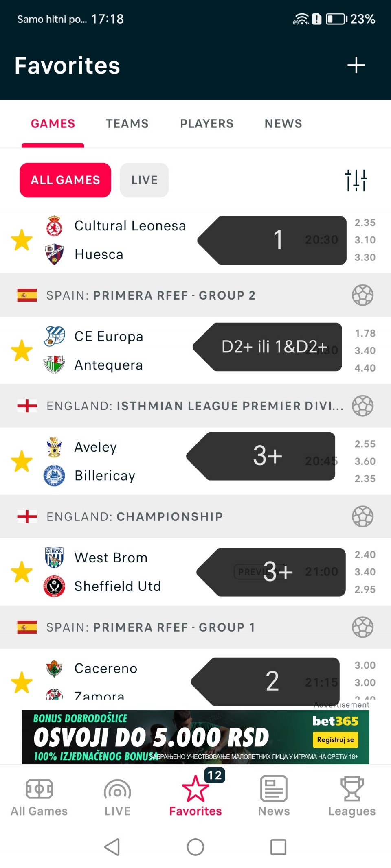The width and height of the screenshot is (391, 868).
Task: Select the LIVE filter button
Action: pos(144,180)
